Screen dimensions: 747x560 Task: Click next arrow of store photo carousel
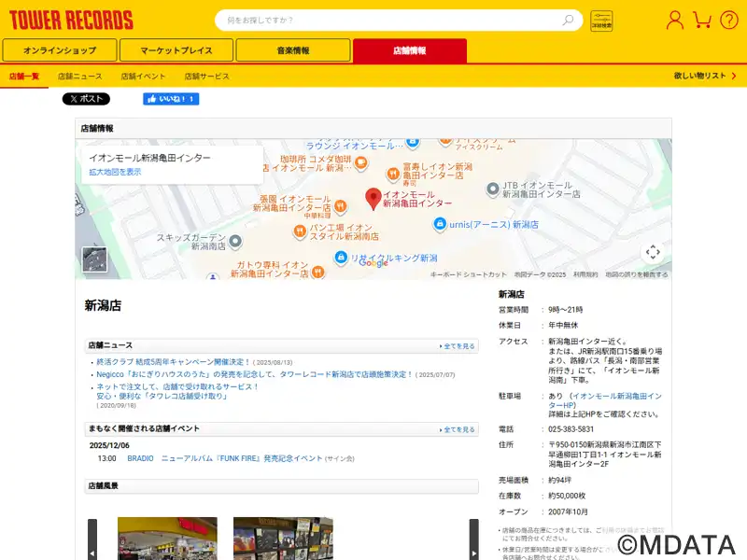coord(474,539)
